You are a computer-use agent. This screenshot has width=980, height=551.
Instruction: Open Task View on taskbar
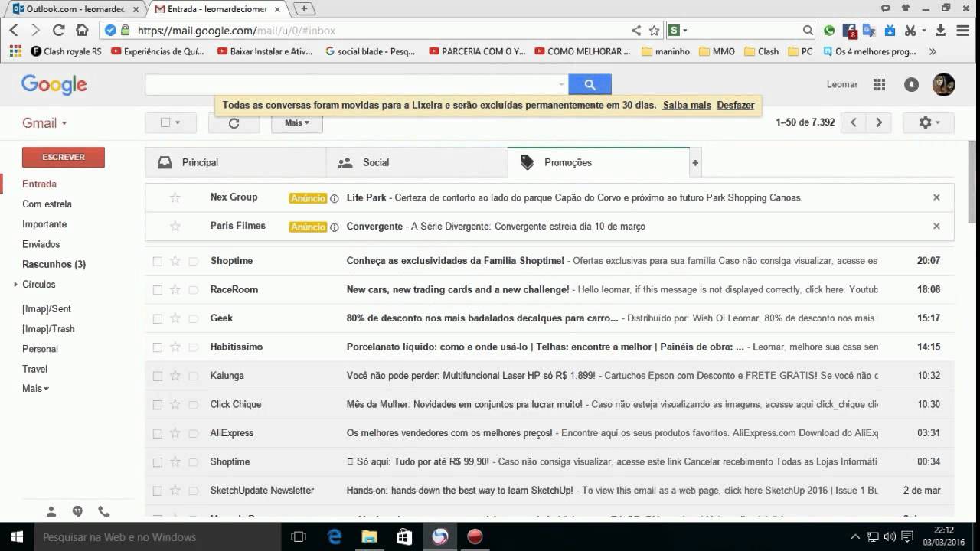tap(299, 536)
